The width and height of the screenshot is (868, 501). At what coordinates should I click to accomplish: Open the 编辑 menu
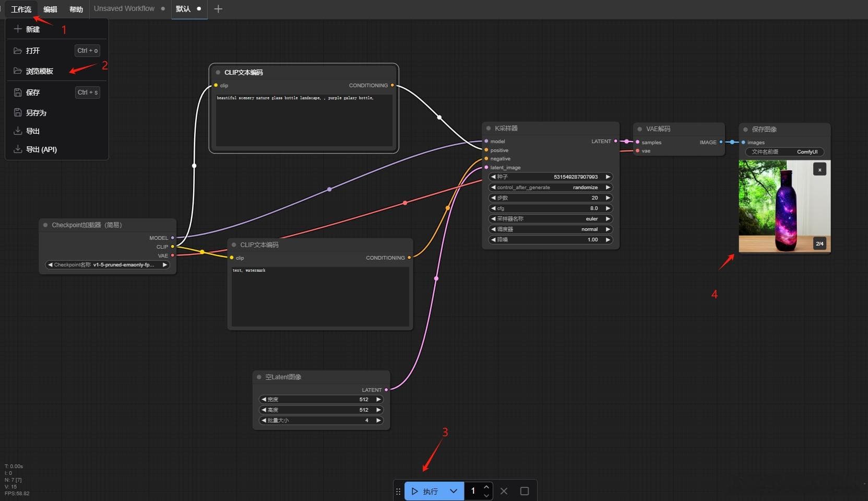point(50,9)
